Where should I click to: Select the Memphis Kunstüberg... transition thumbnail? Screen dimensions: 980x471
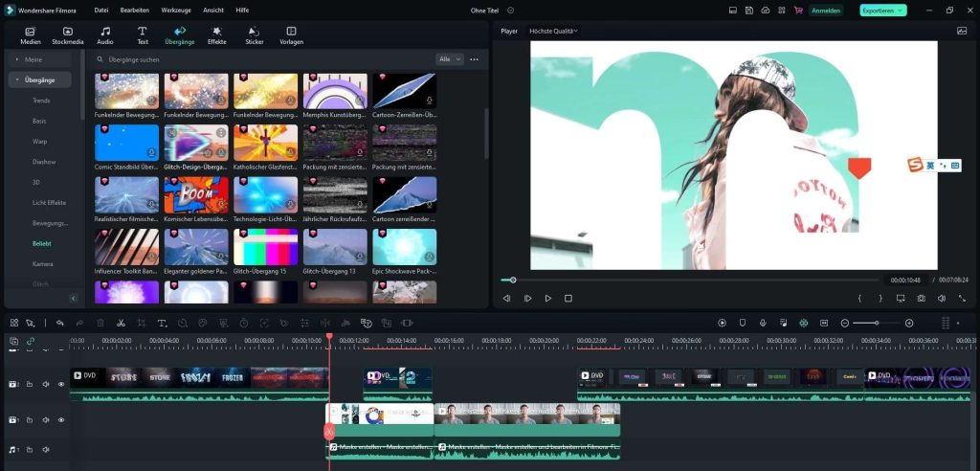click(x=335, y=91)
